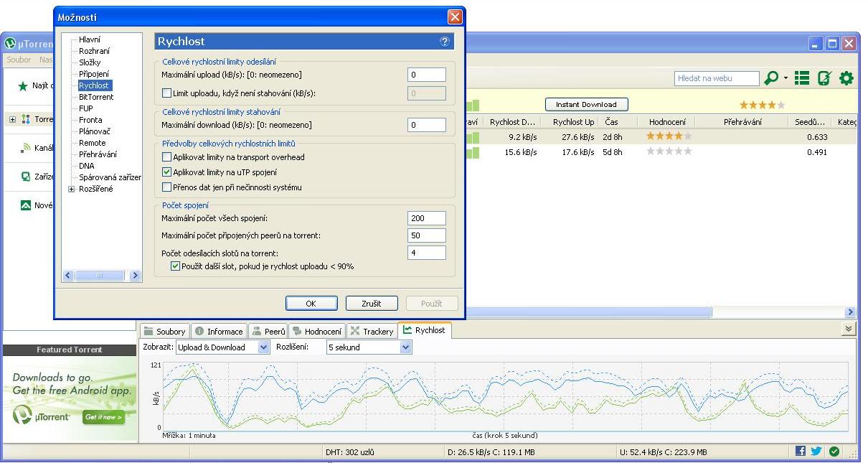Image resolution: width=868 pixels, height=463 pixels.
Task: Select BitTorrent in the options tree
Action: pos(96,97)
